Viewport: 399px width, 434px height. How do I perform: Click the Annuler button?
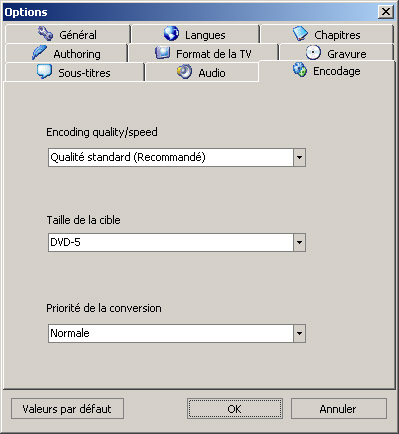(339, 409)
